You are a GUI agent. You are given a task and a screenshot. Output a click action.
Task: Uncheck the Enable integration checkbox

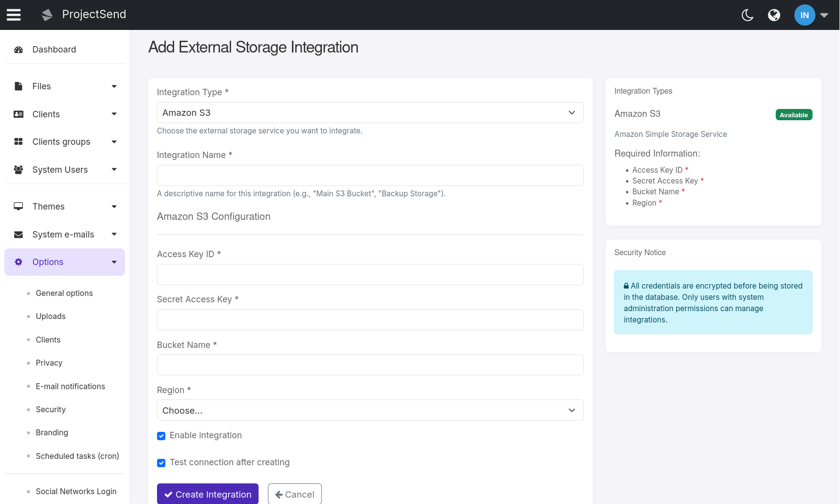click(161, 436)
